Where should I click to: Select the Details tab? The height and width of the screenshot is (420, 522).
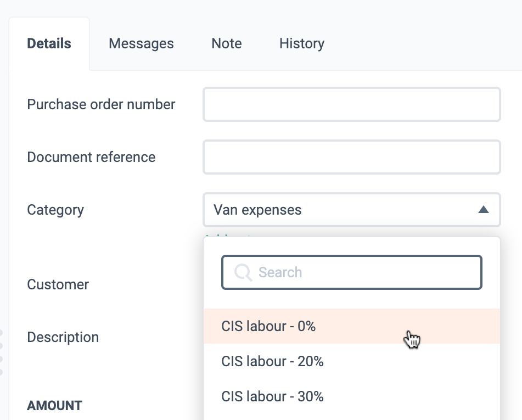(x=49, y=43)
